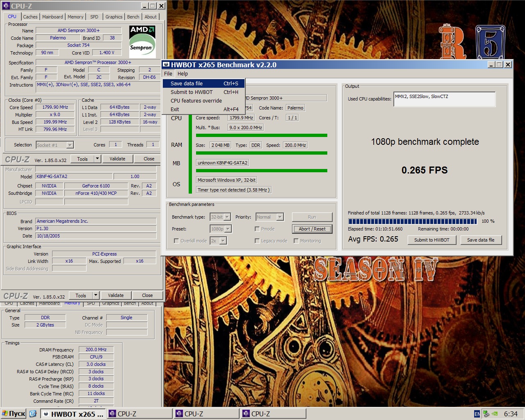525x420 pixels.
Task: Click Tools button in the CPU tab window
Action: [82, 159]
